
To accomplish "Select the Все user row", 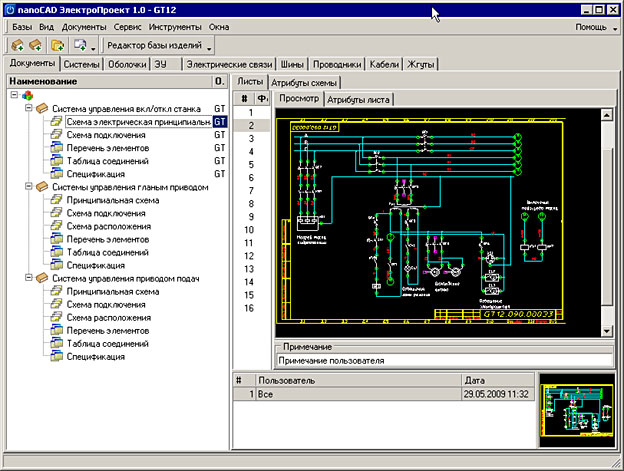I will pos(384,394).
